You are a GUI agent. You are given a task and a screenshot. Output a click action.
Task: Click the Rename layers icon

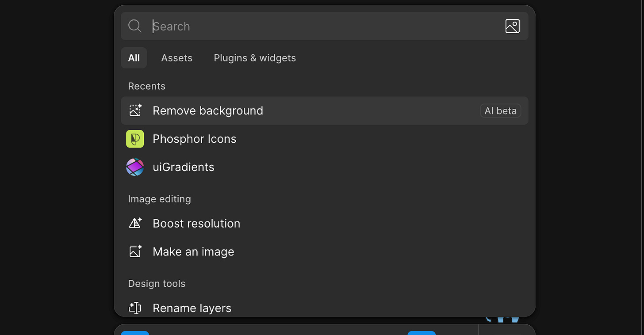[135, 308]
